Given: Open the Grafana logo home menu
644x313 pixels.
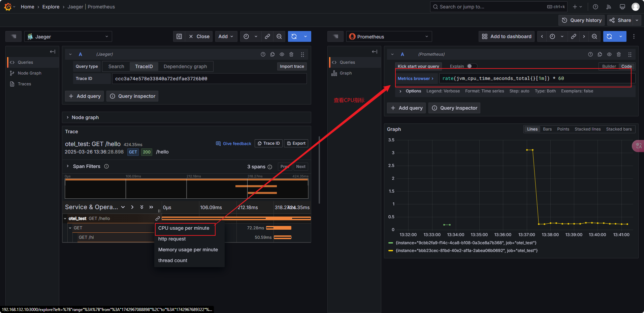Looking at the screenshot, I should coord(8,7).
